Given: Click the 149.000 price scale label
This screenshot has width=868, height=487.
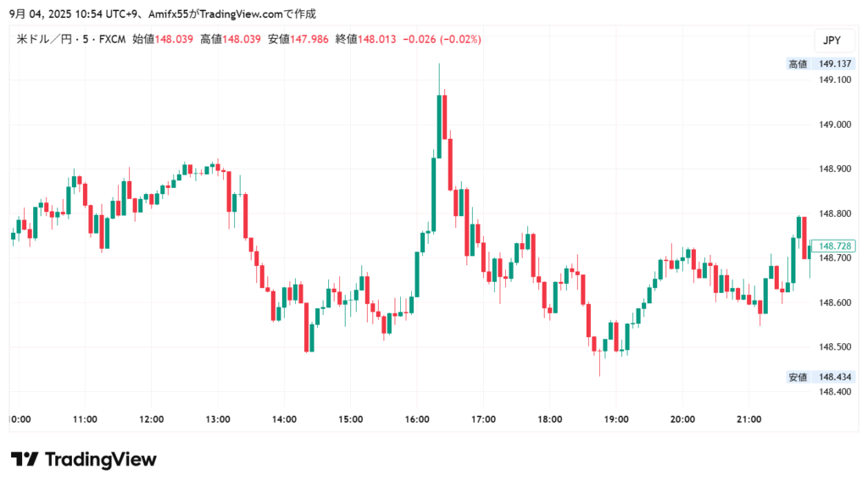Looking at the screenshot, I should 834,125.
